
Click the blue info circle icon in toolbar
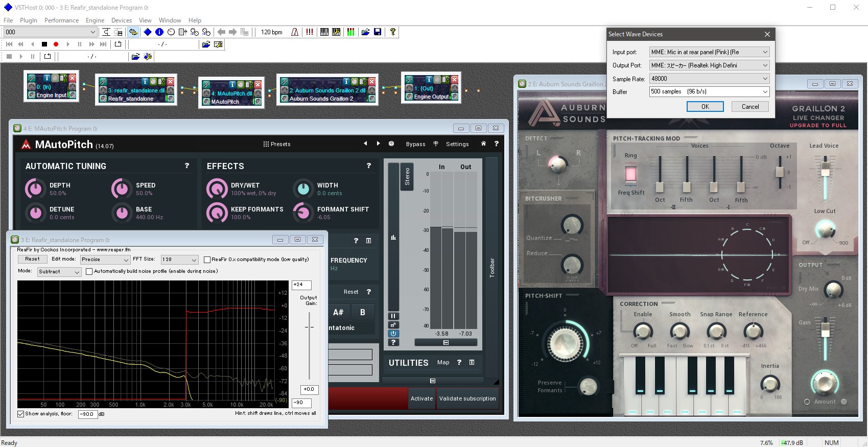coord(159,32)
